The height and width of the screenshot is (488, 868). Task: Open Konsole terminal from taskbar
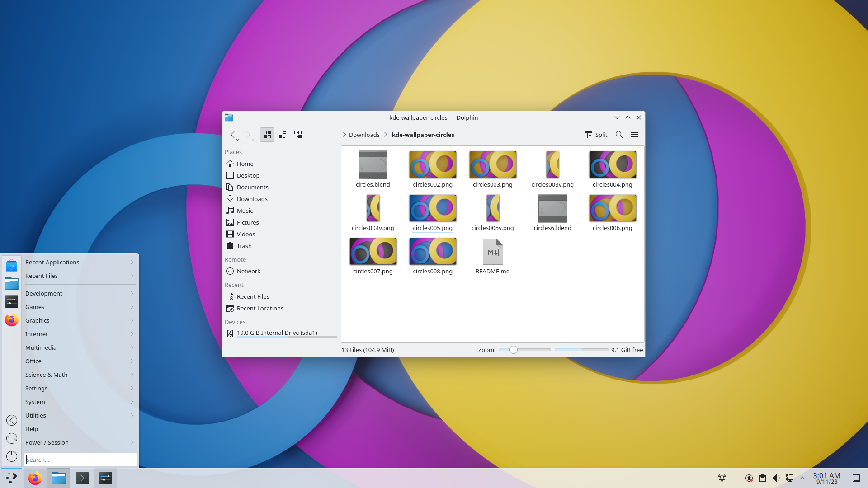(x=82, y=478)
